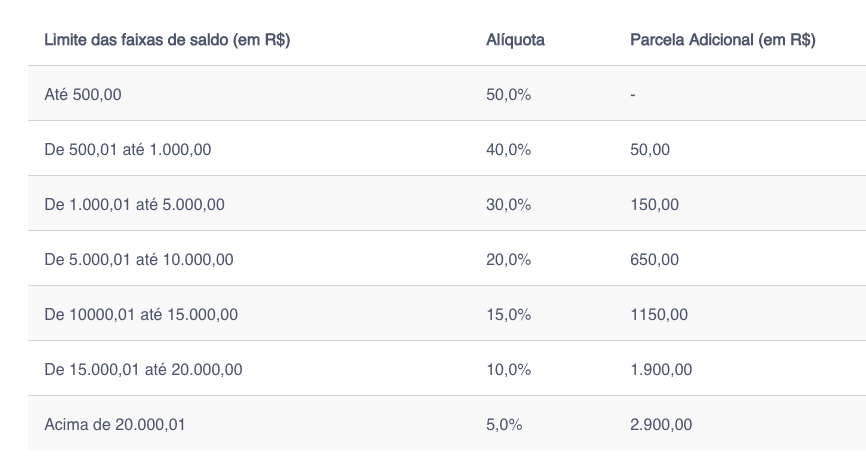Image resolution: width=866 pixels, height=470 pixels.
Task: Select 'De 10000,01 até 15.000,00' range
Action: (141, 314)
